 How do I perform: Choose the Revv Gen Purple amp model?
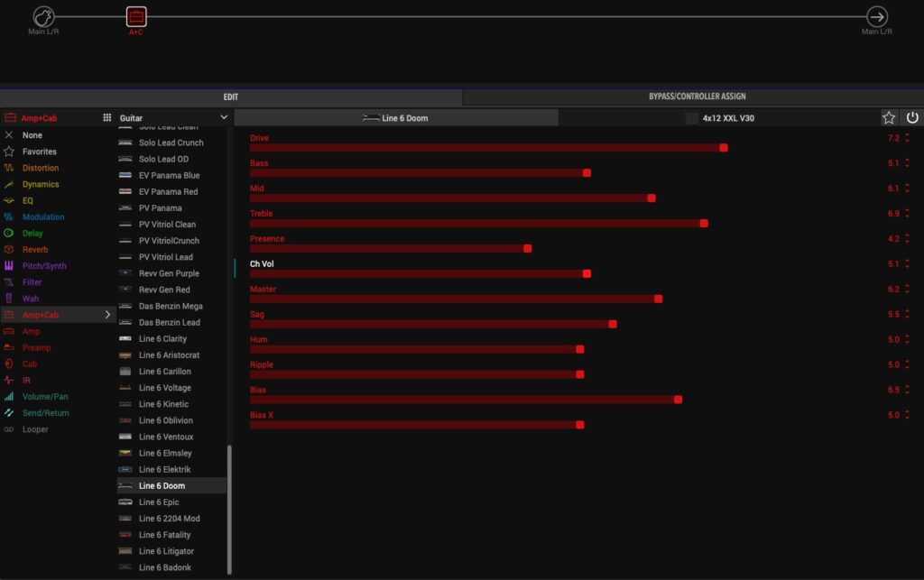tap(169, 273)
